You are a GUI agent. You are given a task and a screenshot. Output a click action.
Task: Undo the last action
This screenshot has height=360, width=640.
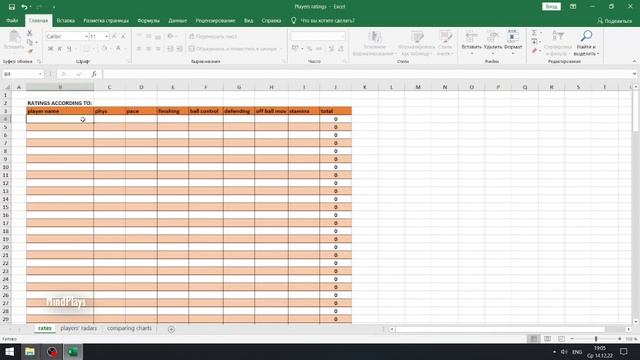point(24,7)
